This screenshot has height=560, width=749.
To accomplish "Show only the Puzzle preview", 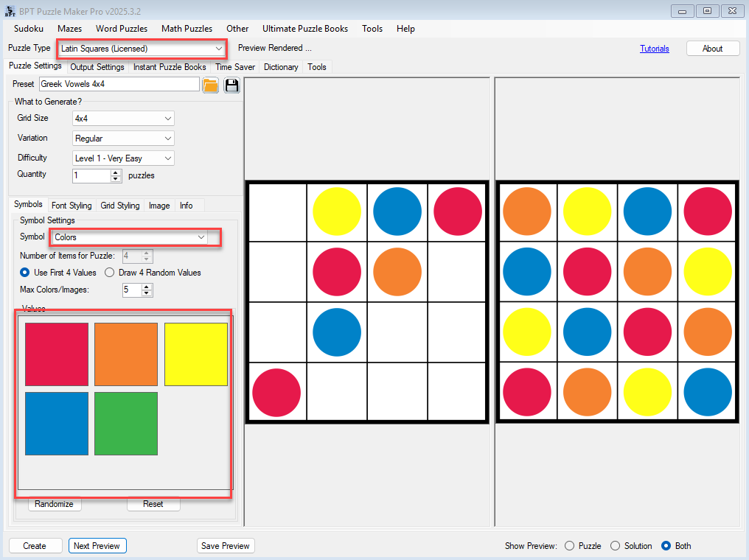I will click(569, 546).
